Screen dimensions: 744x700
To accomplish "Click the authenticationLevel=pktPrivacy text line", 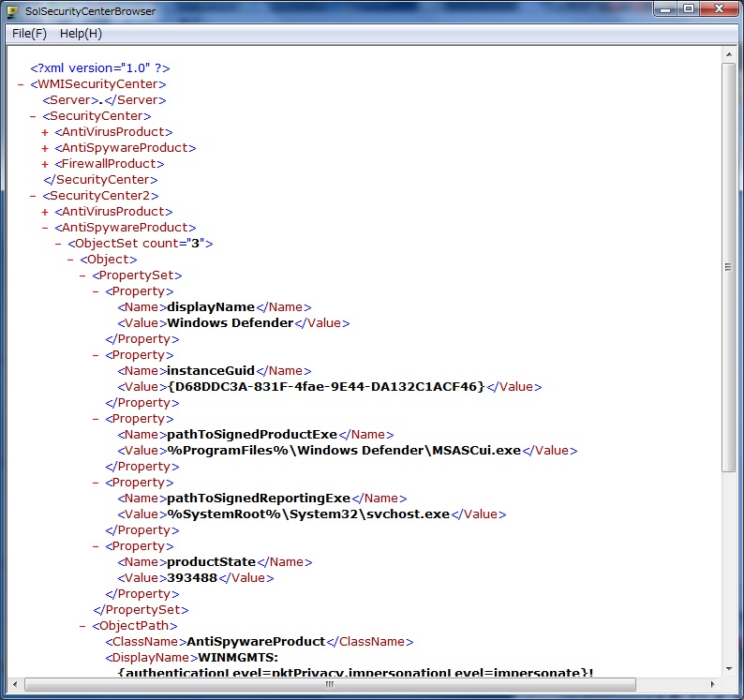I will (x=355, y=673).
